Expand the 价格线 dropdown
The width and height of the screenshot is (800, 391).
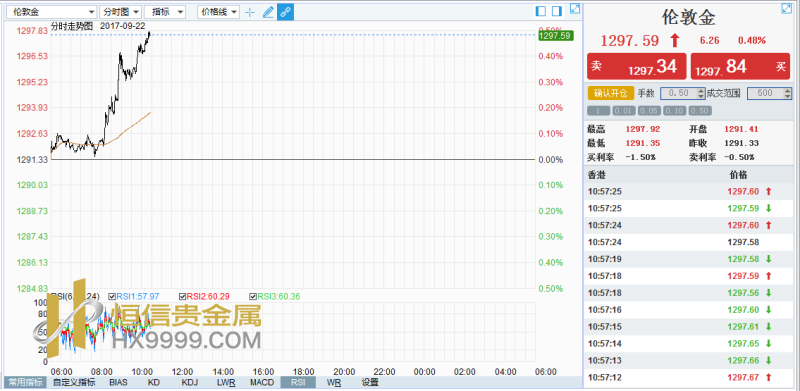point(218,12)
